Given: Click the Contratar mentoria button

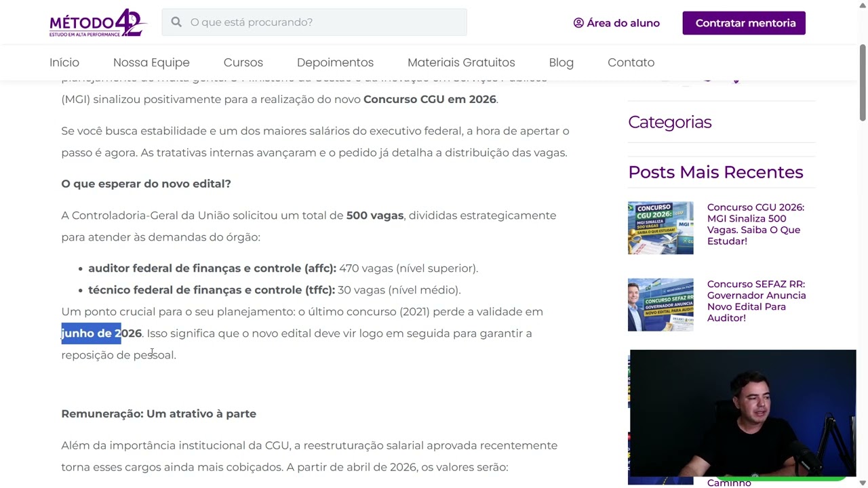Looking at the screenshot, I should click(x=744, y=23).
